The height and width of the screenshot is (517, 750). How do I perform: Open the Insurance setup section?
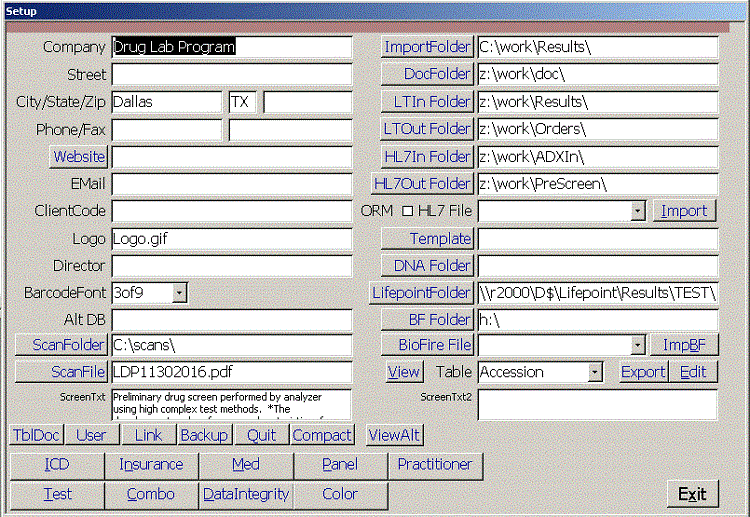point(151,465)
